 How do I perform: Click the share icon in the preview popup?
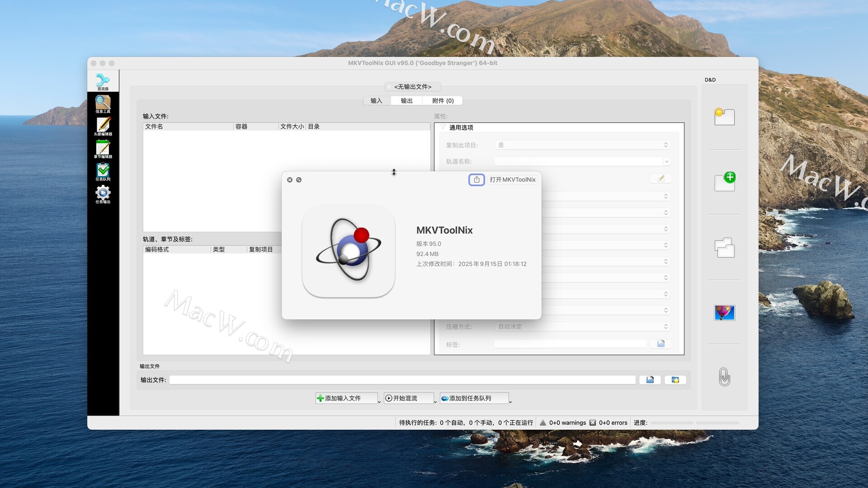point(476,179)
